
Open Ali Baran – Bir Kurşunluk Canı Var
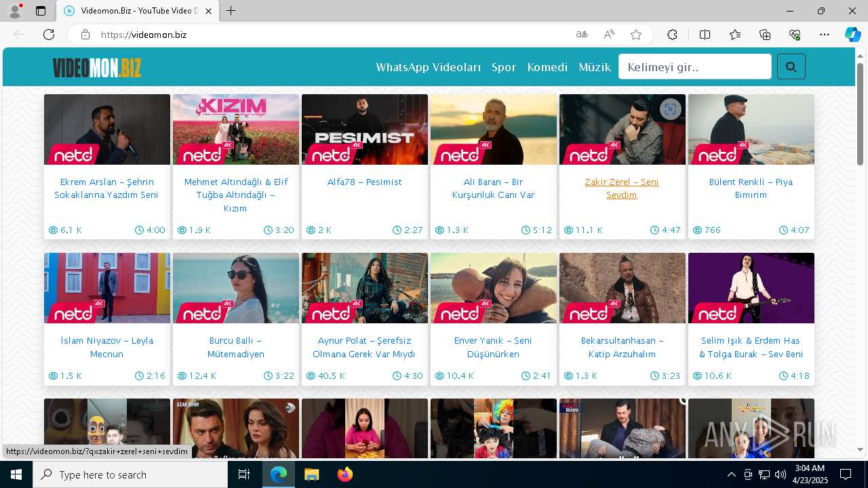click(494, 188)
